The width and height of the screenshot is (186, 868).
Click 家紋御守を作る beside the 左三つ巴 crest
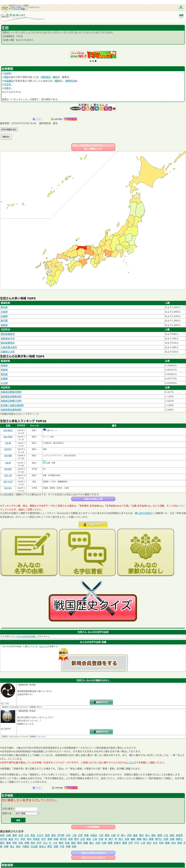click(101, 702)
